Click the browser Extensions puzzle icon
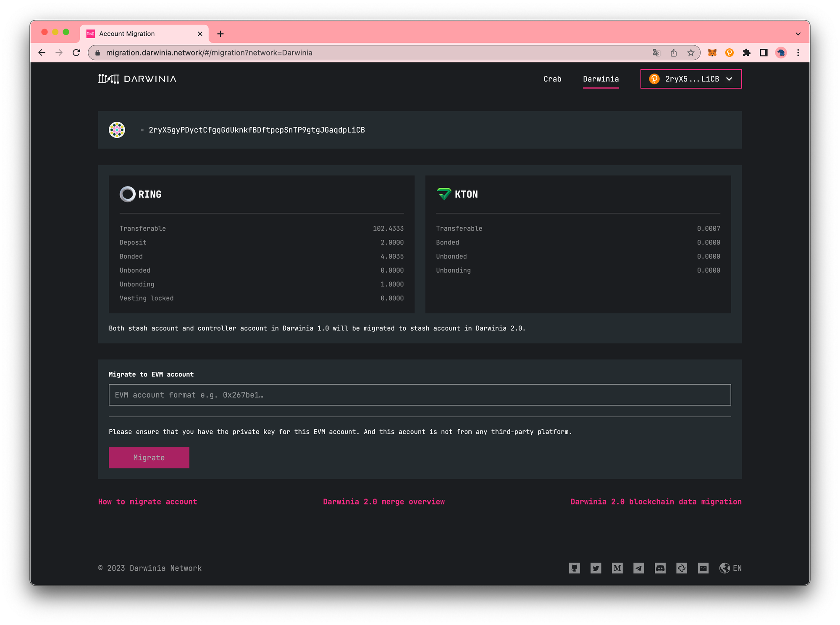This screenshot has width=840, height=625. coord(746,53)
